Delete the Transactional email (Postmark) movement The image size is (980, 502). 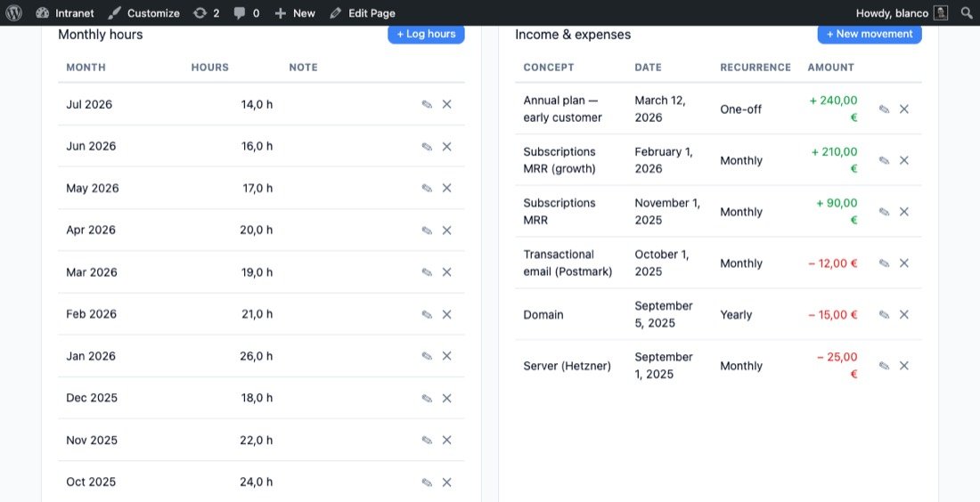[904, 263]
